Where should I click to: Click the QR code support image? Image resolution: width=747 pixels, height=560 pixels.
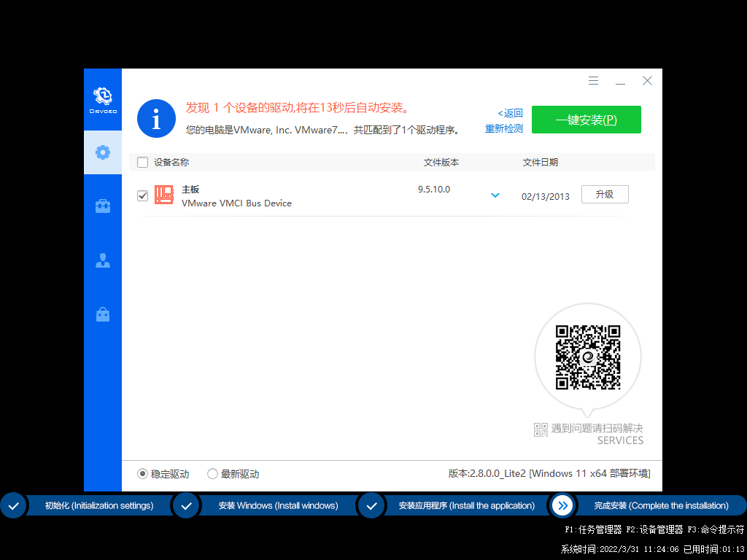pyautogui.click(x=588, y=357)
